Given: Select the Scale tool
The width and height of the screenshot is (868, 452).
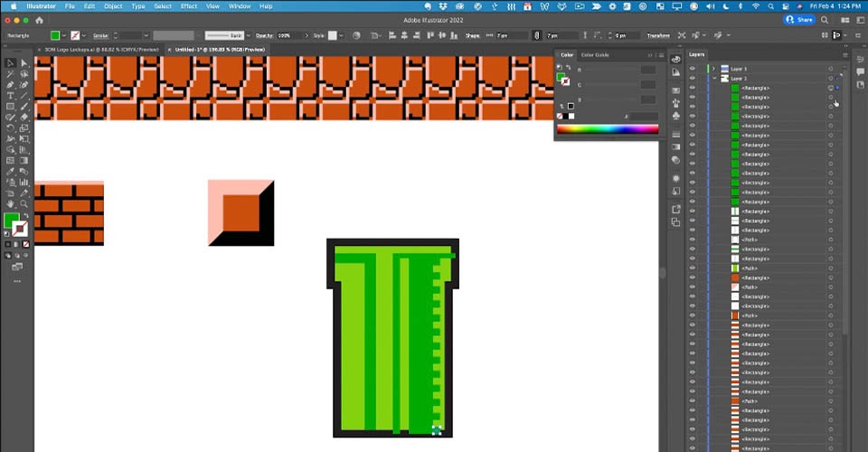Looking at the screenshot, I should (24, 127).
